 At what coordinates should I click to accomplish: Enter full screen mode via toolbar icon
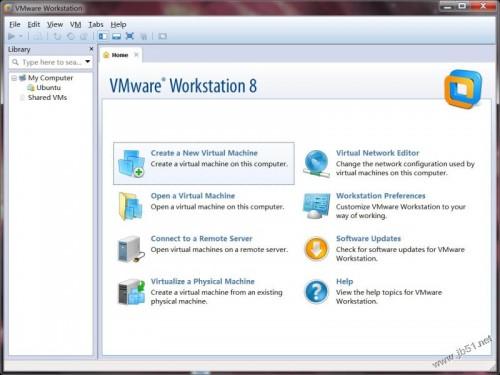(x=130, y=36)
